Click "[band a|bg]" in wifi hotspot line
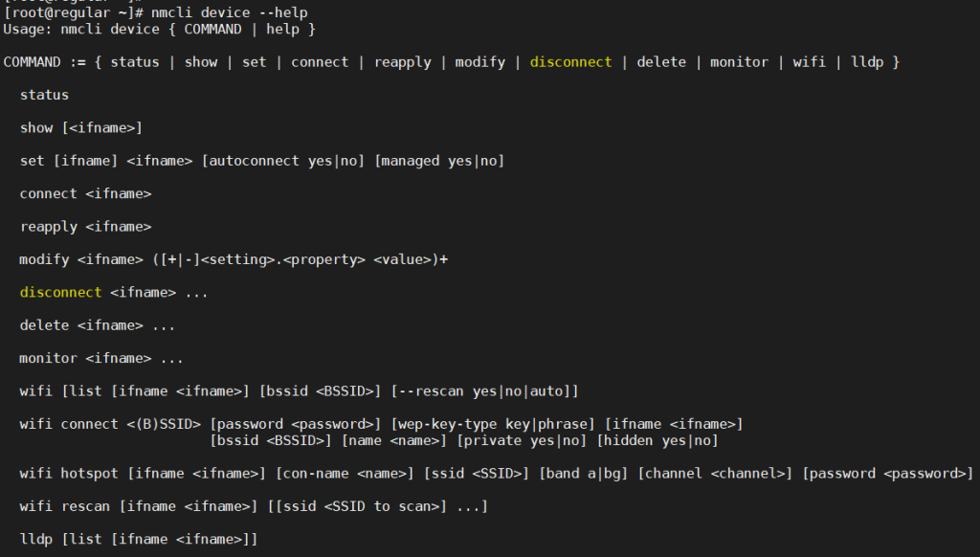Image resolution: width=980 pixels, height=557 pixels. [583, 474]
